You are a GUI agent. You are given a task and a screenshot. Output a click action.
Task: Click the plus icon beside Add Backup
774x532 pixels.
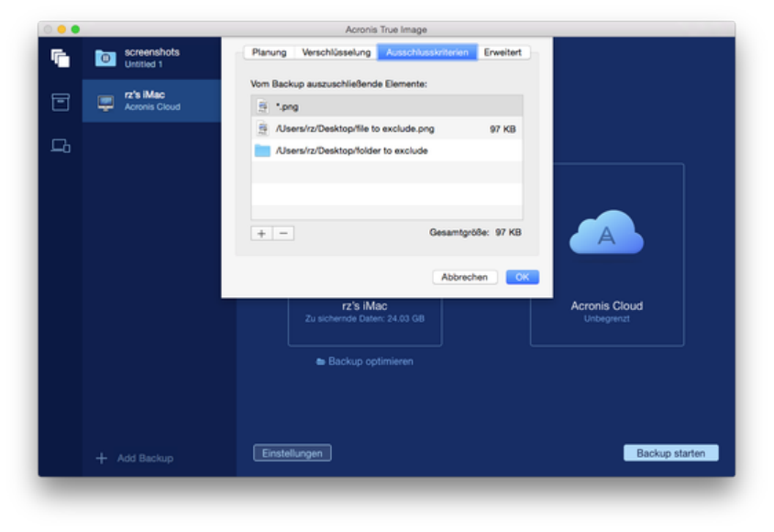click(102, 458)
